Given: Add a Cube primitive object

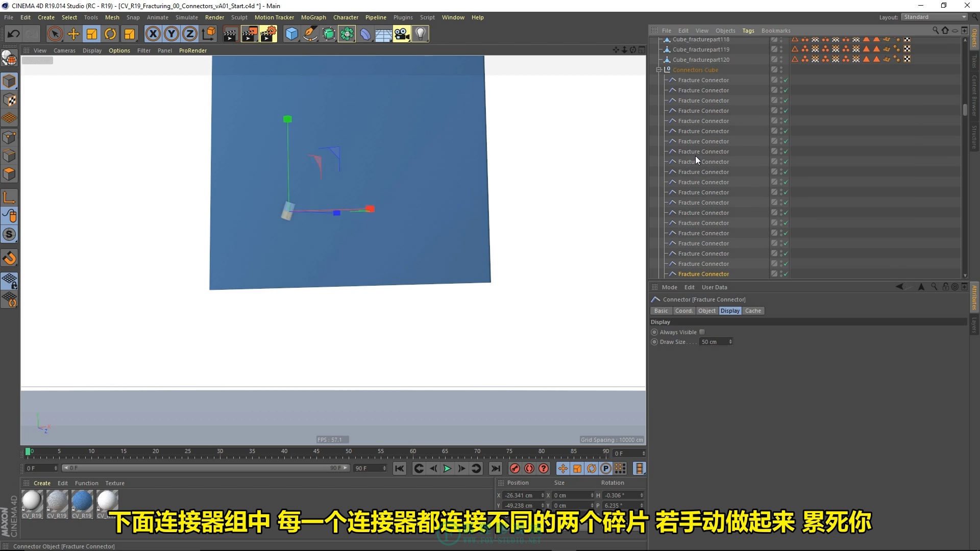Looking at the screenshot, I should pos(291,34).
